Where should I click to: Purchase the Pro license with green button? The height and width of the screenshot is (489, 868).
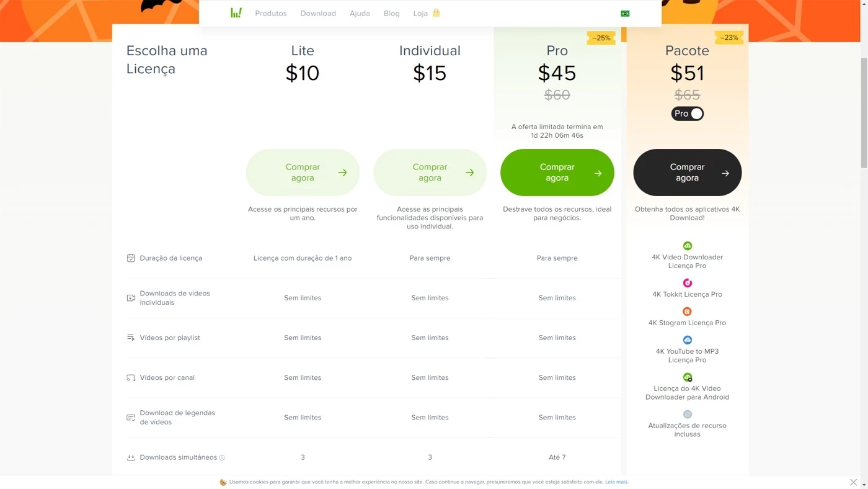(557, 173)
